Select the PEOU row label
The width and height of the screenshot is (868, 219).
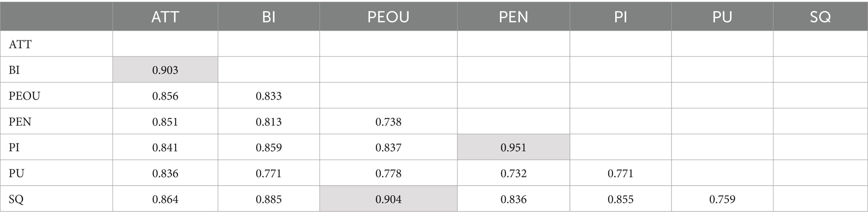(x=24, y=96)
